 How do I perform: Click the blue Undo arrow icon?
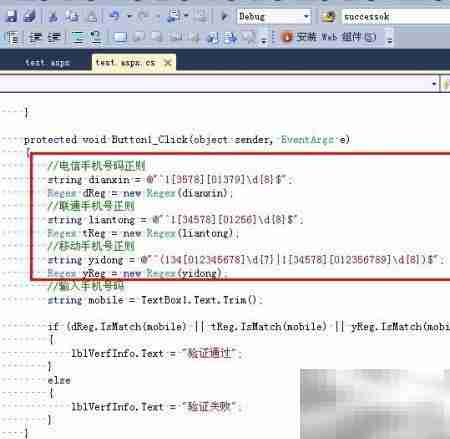pyautogui.click(x=114, y=16)
